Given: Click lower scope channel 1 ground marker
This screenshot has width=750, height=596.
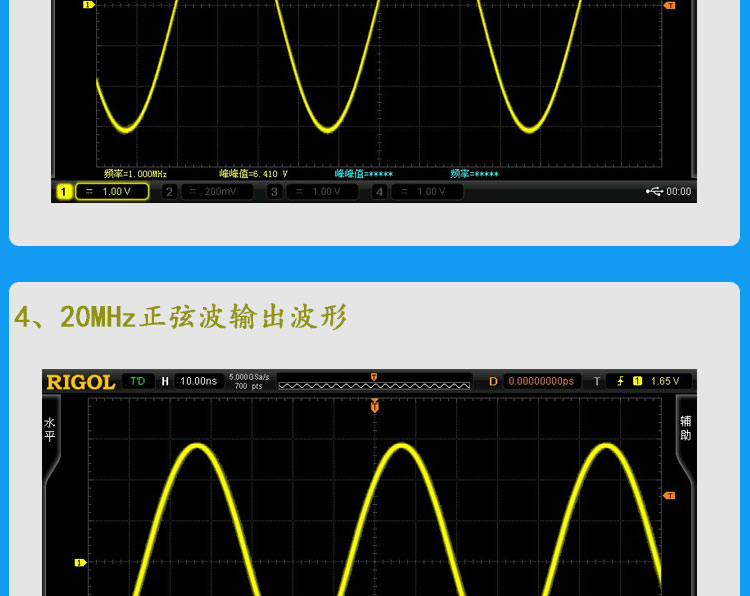Looking at the screenshot, I should [80, 563].
